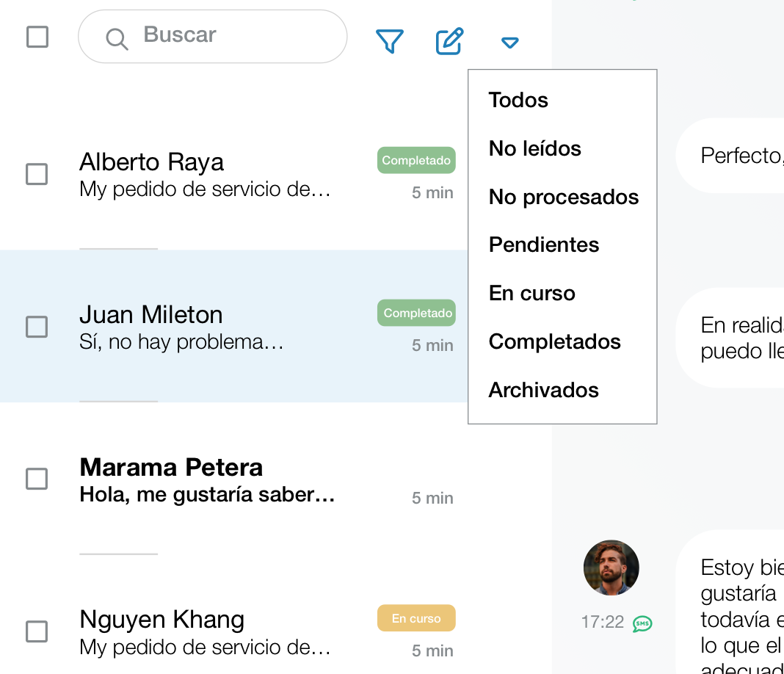784x674 pixels.
Task: Collapse the status filter dropdown arrow
Action: [x=510, y=43]
